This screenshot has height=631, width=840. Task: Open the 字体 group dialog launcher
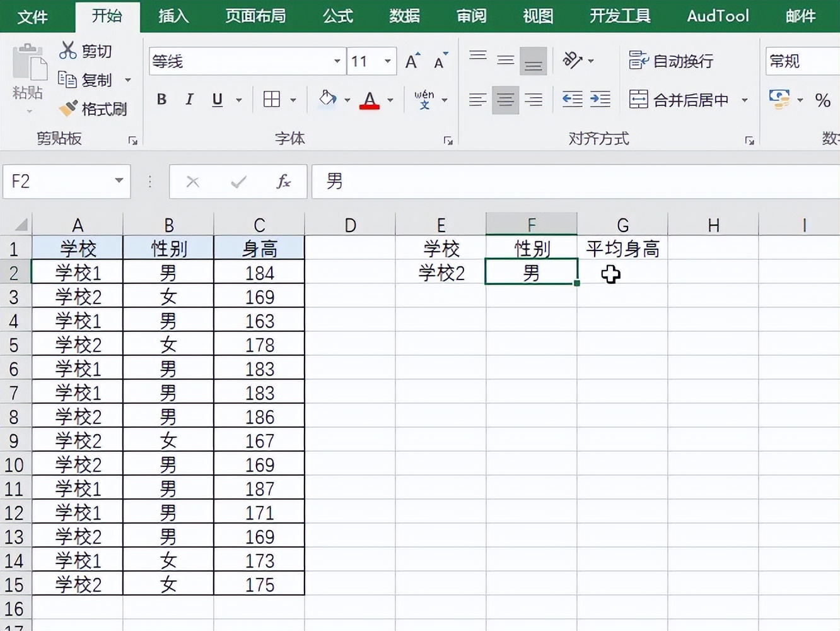click(448, 140)
